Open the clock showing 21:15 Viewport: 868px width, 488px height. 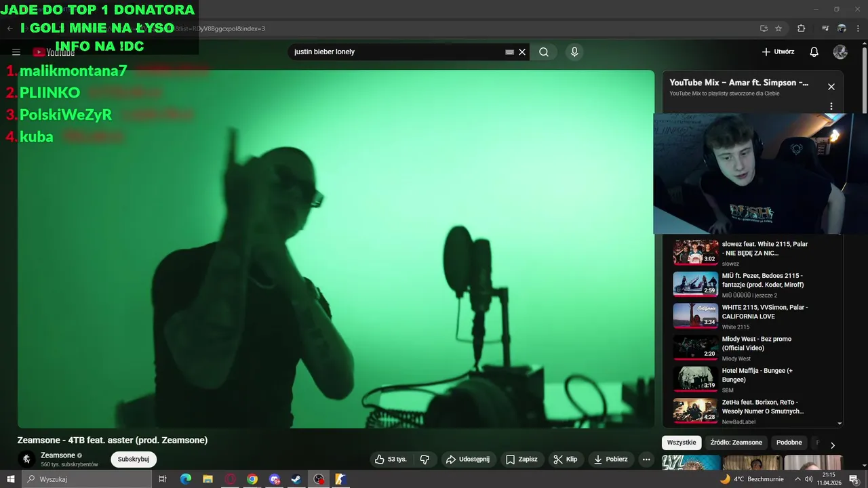tap(829, 479)
